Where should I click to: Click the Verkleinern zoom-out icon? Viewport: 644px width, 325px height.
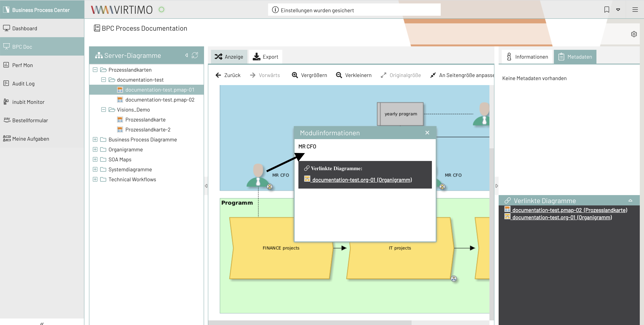click(339, 75)
